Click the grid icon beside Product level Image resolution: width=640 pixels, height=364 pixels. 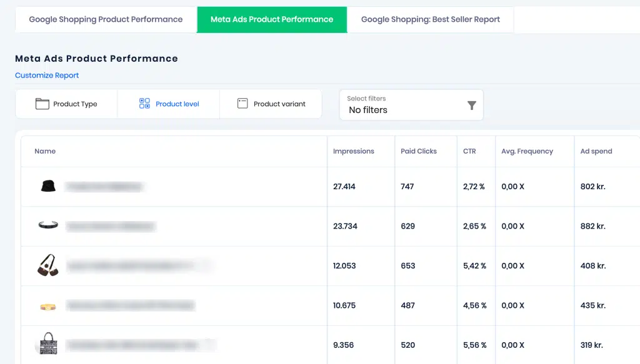144,104
